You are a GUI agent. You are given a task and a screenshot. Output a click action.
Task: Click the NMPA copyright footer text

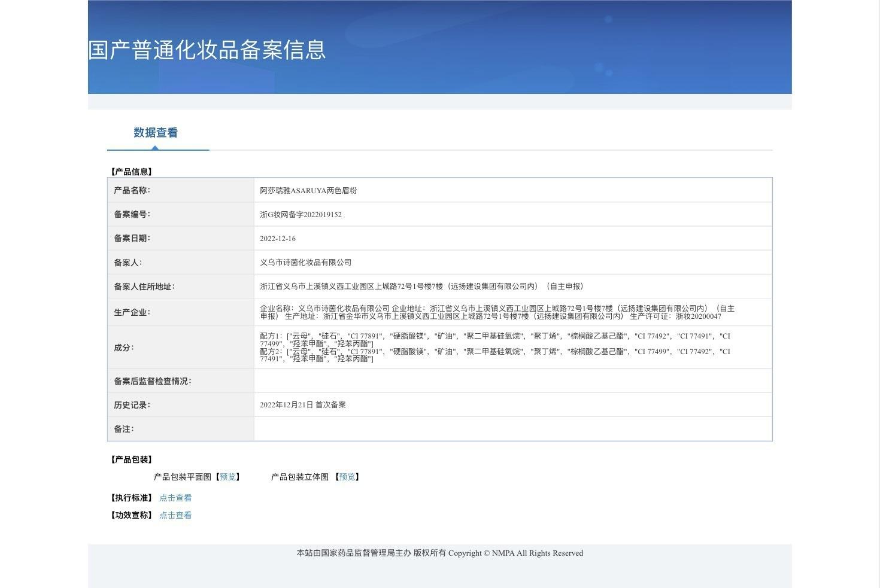[440, 553]
